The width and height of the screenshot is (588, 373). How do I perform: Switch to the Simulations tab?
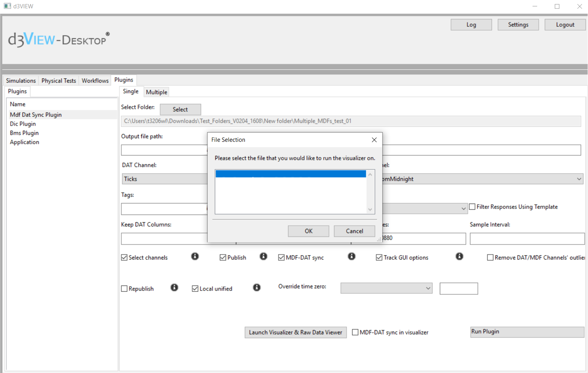[x=21, y=80]
